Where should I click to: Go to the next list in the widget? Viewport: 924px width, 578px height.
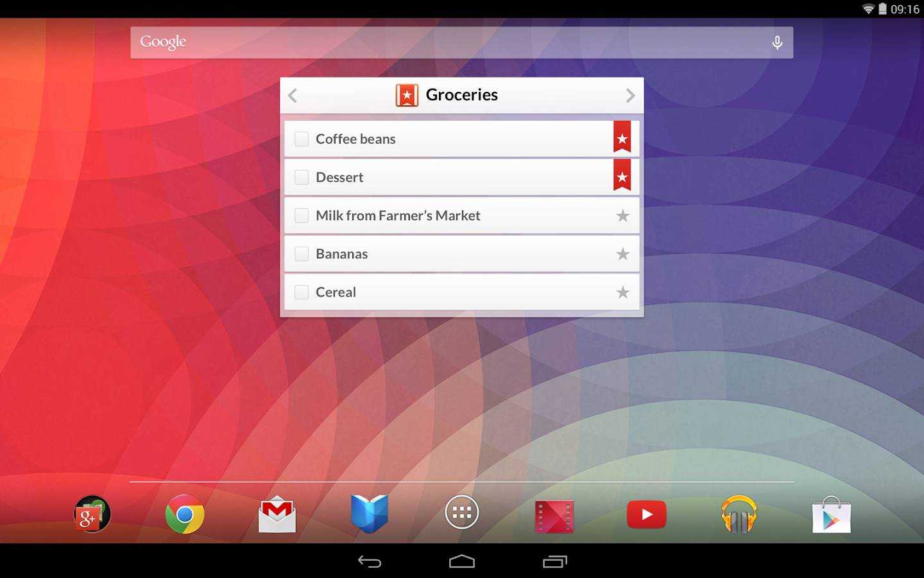[x=630, y=96]
